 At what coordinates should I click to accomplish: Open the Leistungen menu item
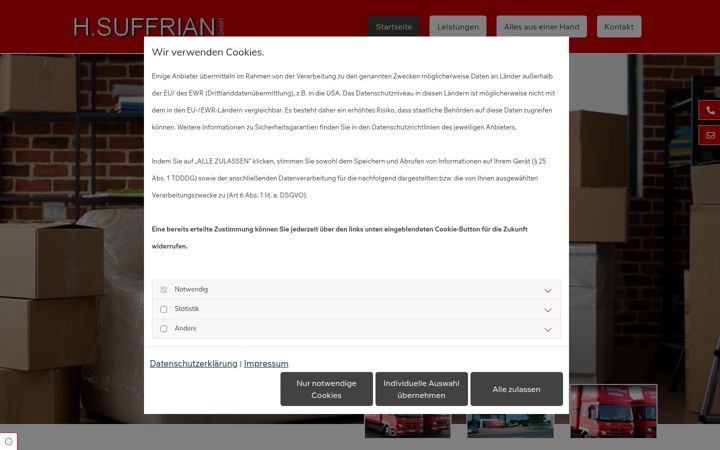[458, 27]
